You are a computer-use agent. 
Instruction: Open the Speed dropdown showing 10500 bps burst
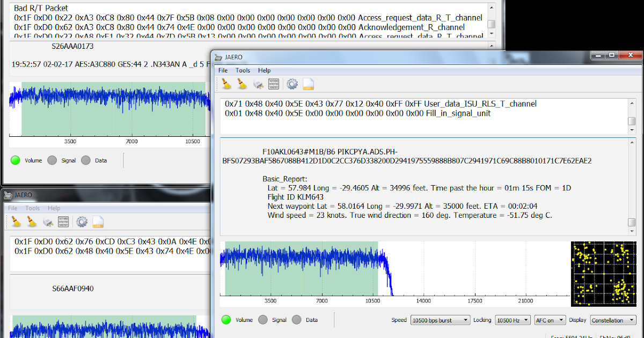click(440, 320)
